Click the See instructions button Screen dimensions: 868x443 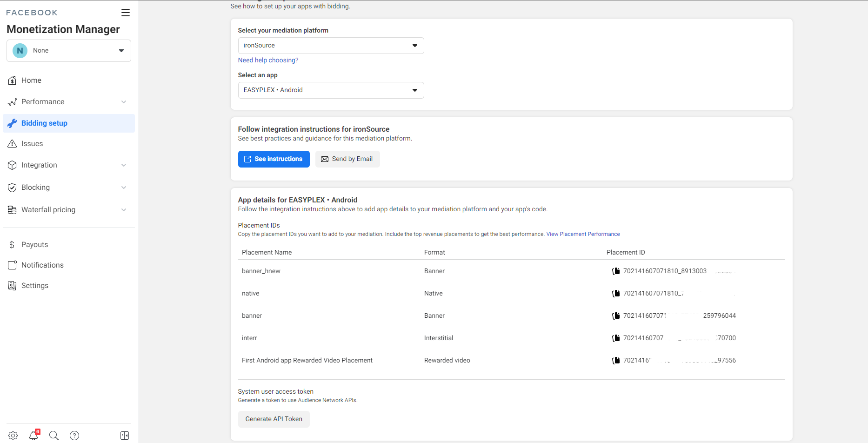point(274,159)
